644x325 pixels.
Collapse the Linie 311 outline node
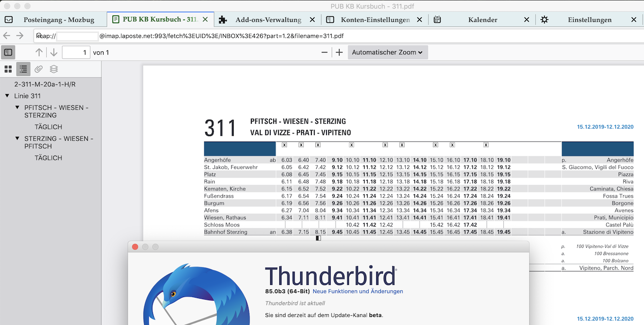[x=7, y=96]
